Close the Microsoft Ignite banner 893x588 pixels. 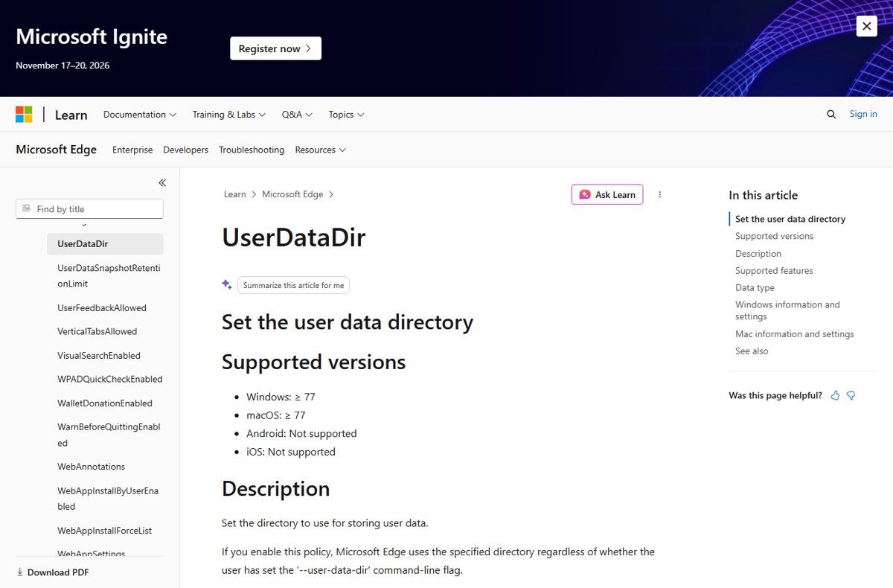[866, 26]
